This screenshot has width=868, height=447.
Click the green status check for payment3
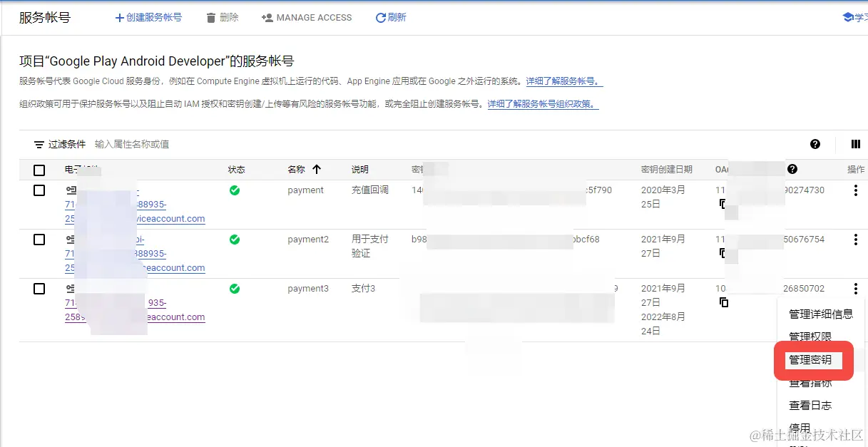[x=235, y=289]
